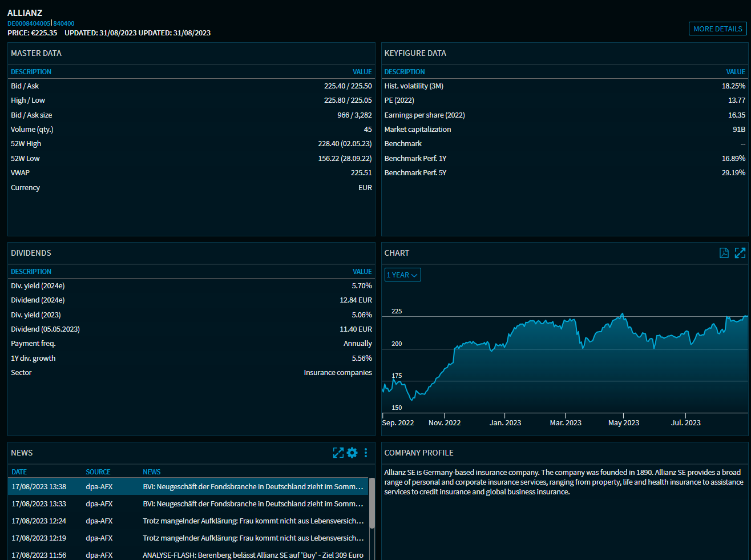Sort news by the SOURCE column

pyautogui.click(x=98, y=472)
